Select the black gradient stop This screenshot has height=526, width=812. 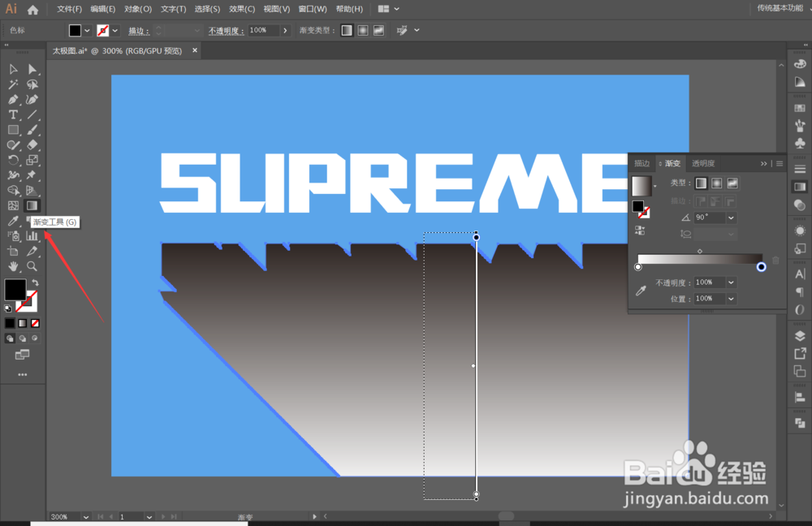[x=762, y=267]
